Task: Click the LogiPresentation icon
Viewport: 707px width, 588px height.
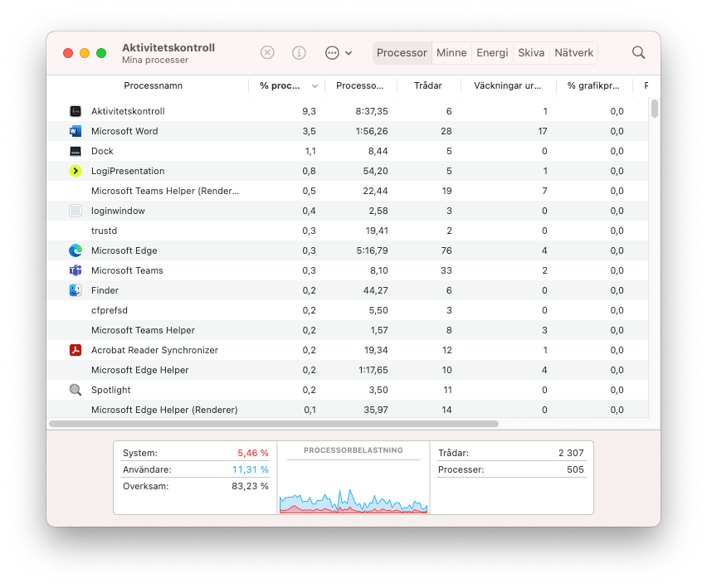Action: tap(76, 171)
